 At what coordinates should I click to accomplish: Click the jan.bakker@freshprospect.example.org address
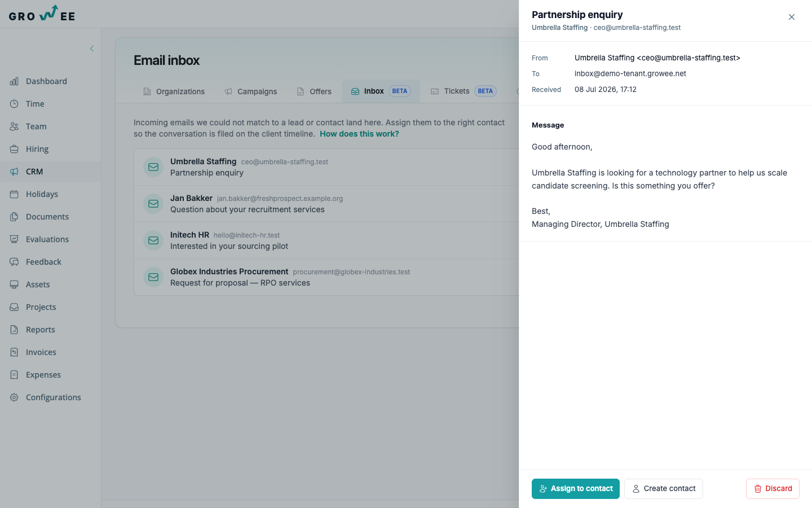click(x=280, y=199)
